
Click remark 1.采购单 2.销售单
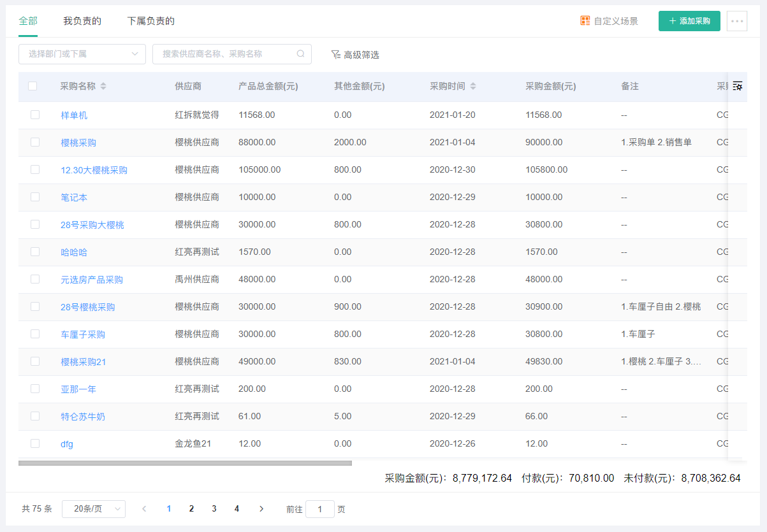click(656, 143)
